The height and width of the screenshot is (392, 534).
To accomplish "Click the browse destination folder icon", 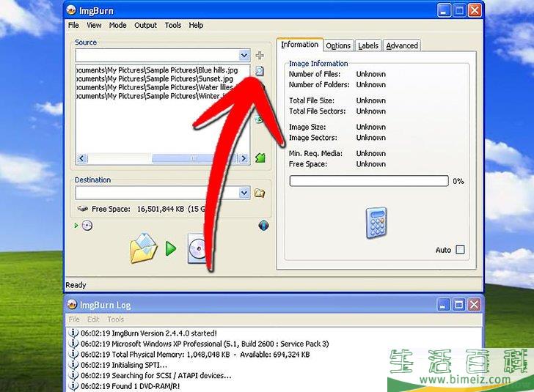I will tap(260, 193).
